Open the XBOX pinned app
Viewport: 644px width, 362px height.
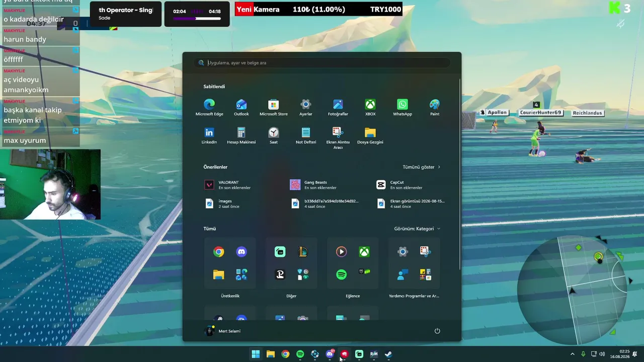[370, 108]
